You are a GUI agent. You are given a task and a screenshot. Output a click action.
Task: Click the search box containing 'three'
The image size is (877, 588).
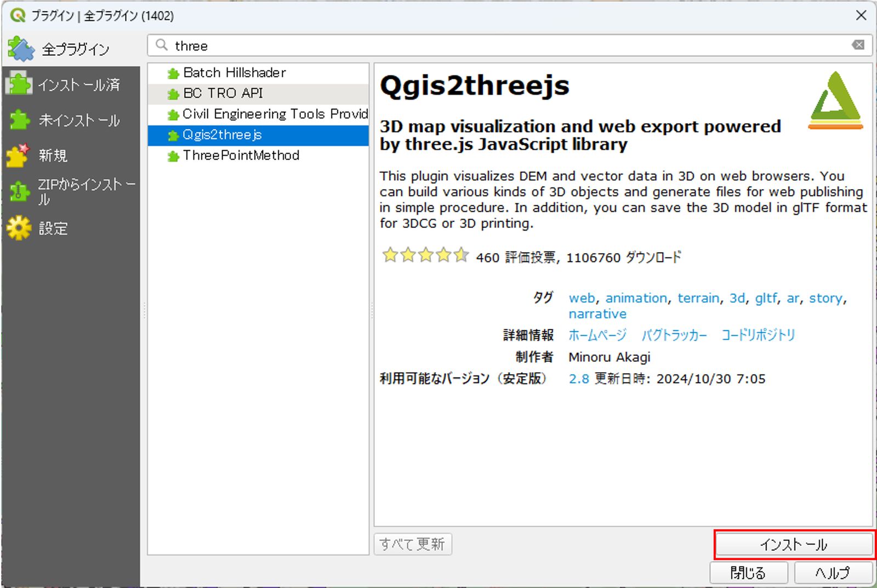[x=509, y=45]
